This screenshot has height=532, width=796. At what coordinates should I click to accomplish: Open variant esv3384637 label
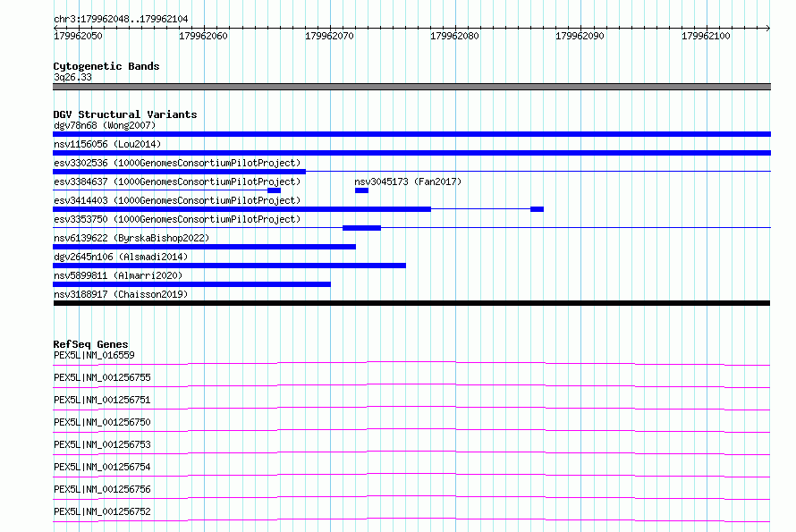tap(177, 182)
